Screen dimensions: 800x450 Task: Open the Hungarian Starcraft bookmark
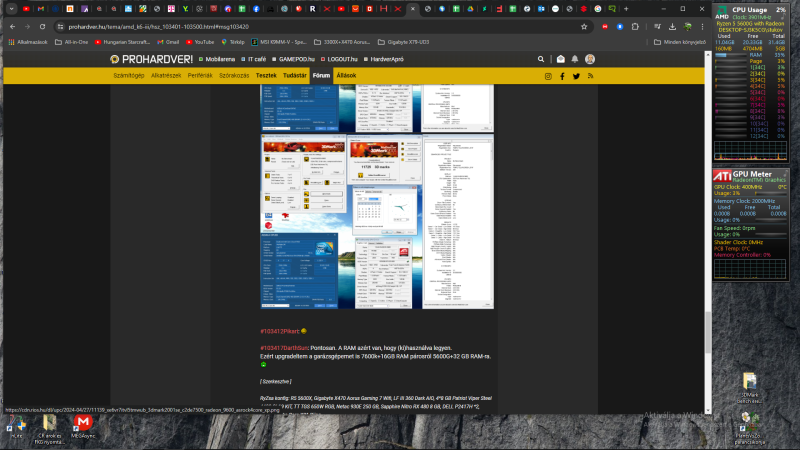click(x=122, y=42)
